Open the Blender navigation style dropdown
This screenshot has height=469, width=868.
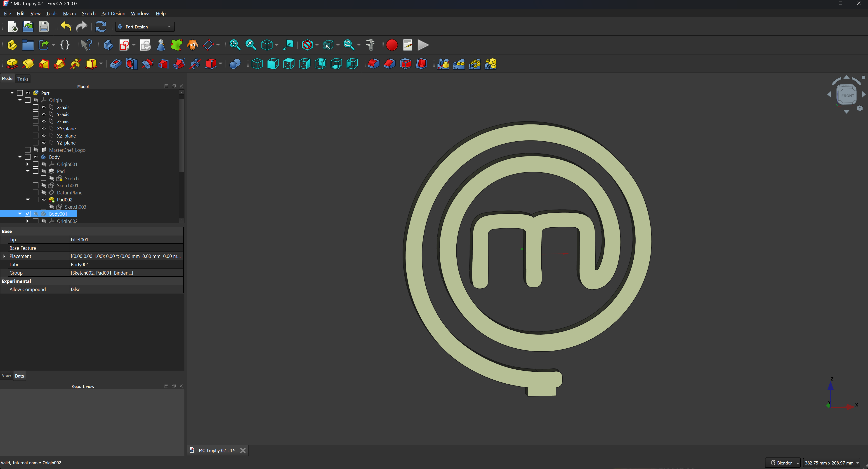(x=782, y=463)
